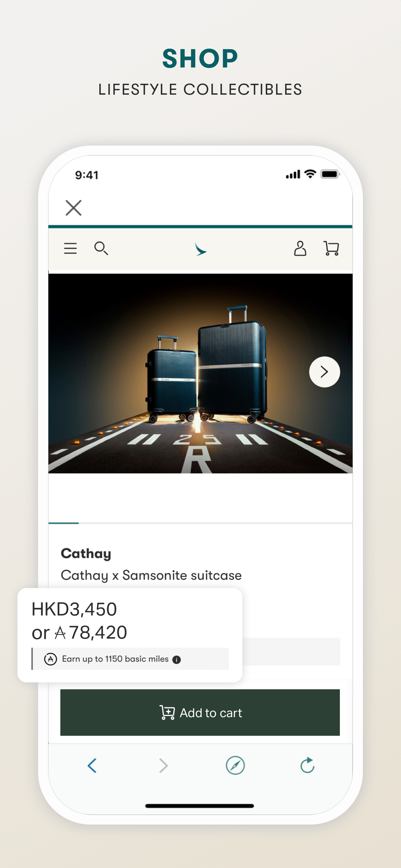Tap Earn up to 1150 basic miles
The image size is (401, 868).
(x=115, y=659)
